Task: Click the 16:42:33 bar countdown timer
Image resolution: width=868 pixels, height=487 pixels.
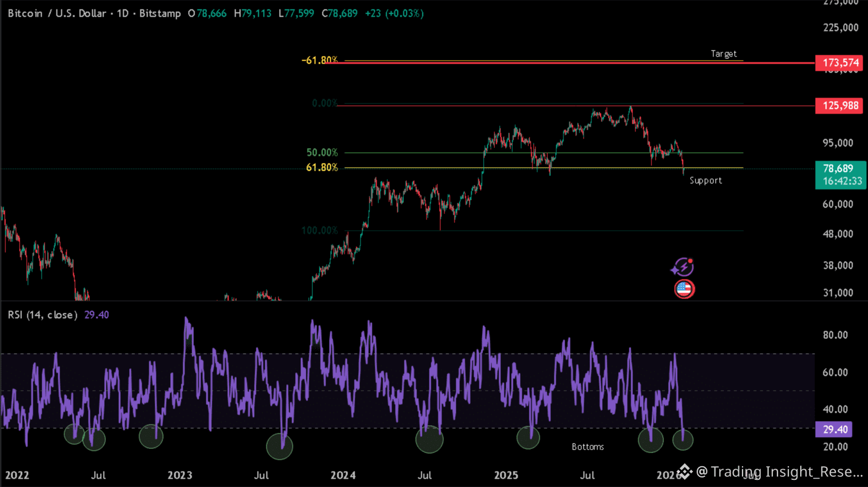Action: point(843,181)
